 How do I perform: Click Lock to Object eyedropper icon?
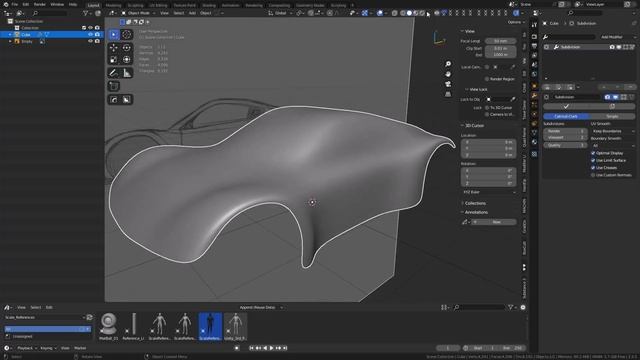pyautogui.click(x=513, y=99)
